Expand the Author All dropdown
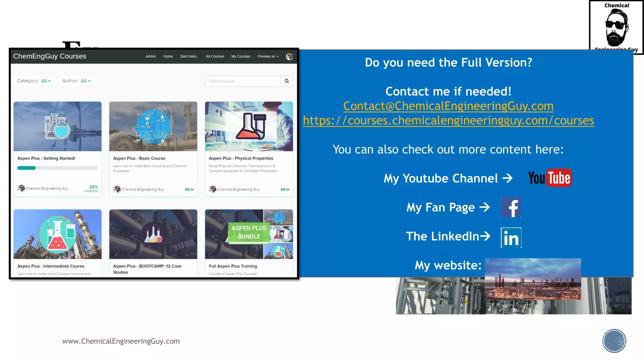This screenshot has width=644, height=362. tap(86, 81)
